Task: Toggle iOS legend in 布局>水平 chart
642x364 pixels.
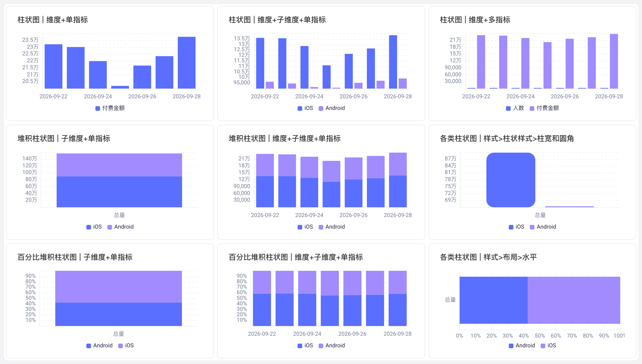Action: pos(548,345)
